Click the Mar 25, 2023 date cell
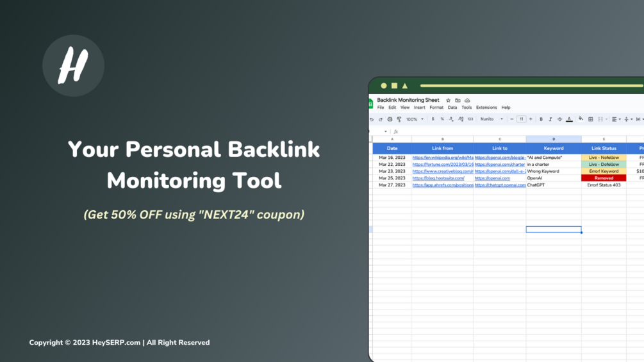The width and height of the screenshot is (644, 362). 392,178
